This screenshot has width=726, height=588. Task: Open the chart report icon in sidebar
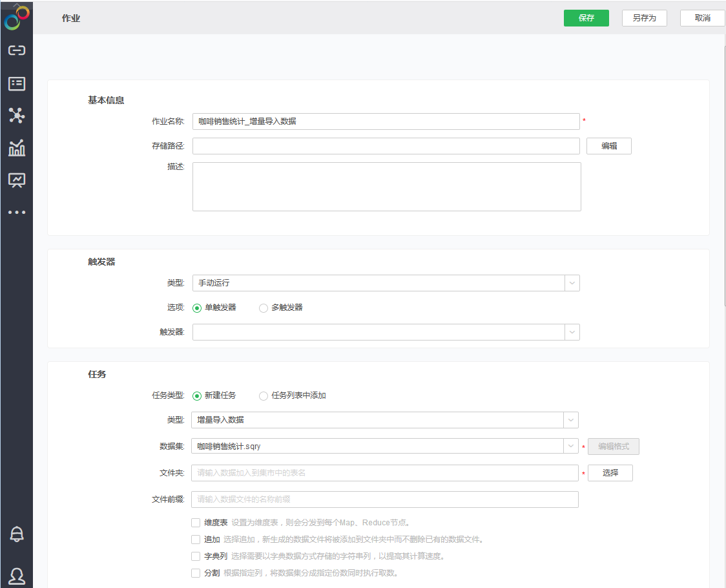point(16,148)
